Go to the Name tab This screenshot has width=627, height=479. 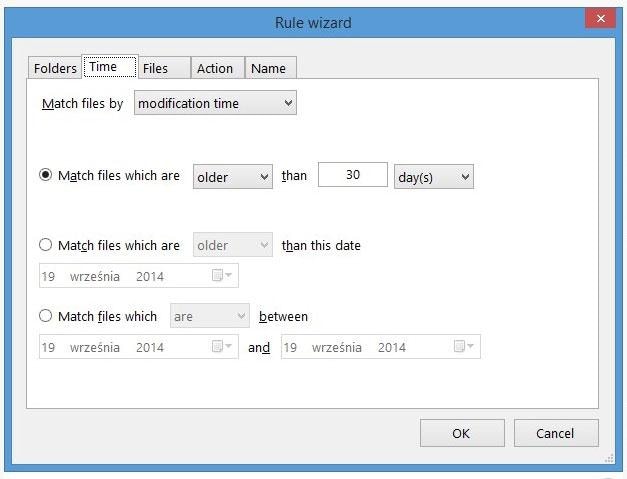[268, 68]
